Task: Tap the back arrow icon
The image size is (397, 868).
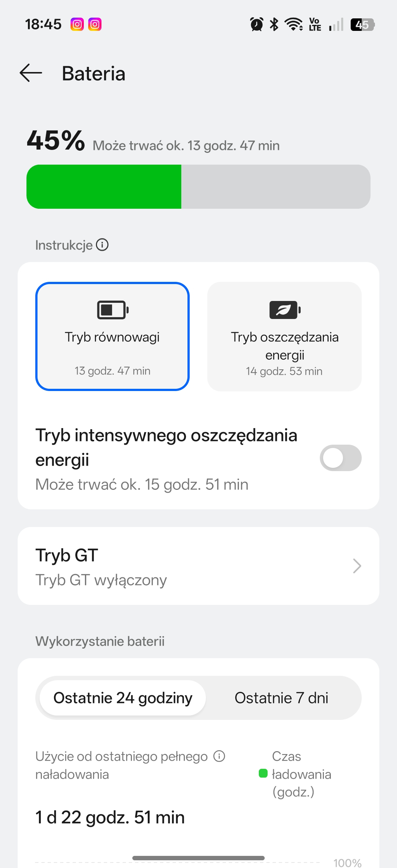Action: pyautogui.click(x=31, y=73)
